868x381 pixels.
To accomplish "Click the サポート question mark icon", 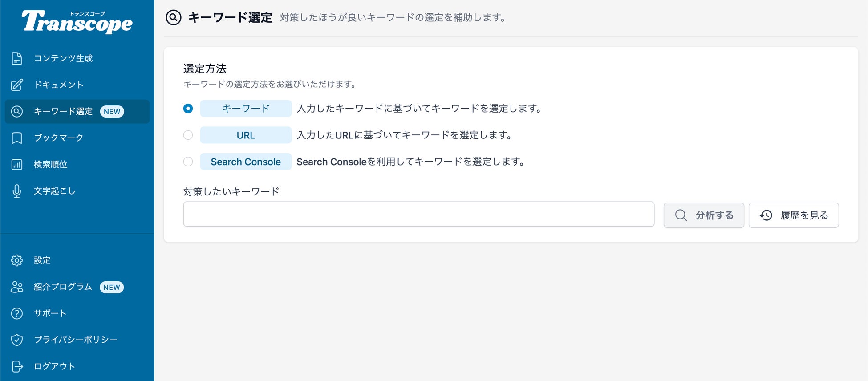I will (x=17, y=313).
